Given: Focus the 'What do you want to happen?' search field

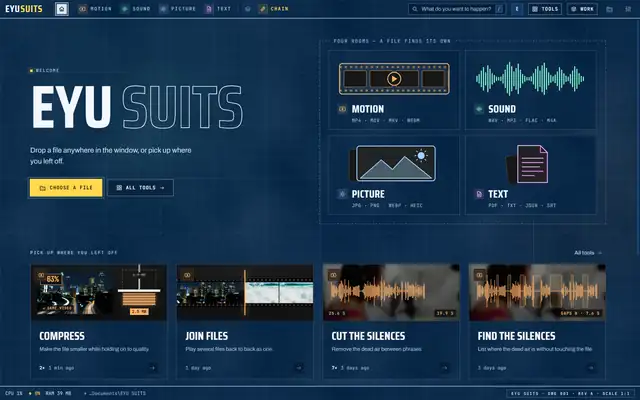Looking at the screenshot, I should (457, 9).
